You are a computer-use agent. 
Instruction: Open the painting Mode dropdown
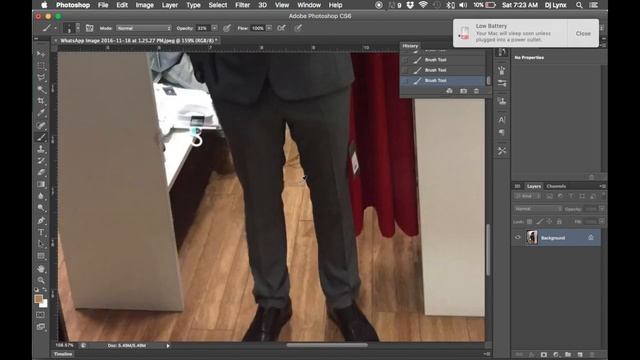pyautogui.click(x=144, y=28)
